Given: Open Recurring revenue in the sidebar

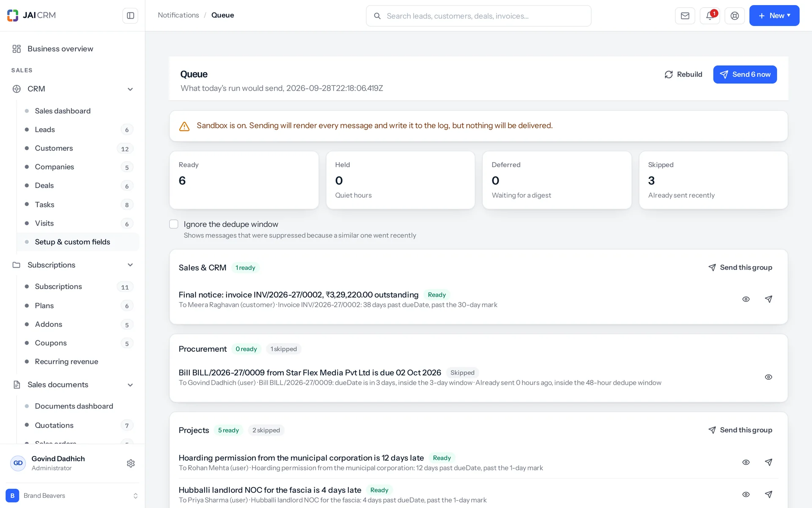Looking at the screenshot, I should click(78, 362).
